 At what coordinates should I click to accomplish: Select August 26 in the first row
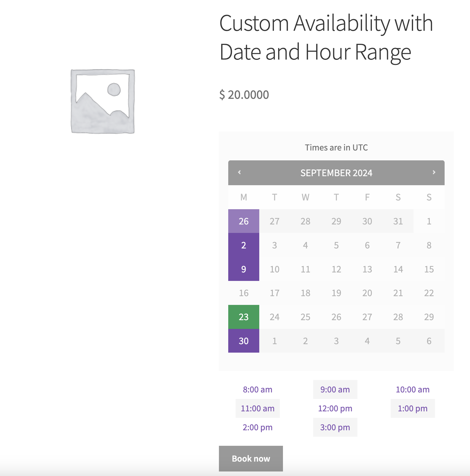pyautogui.click(x=244, y=221)
